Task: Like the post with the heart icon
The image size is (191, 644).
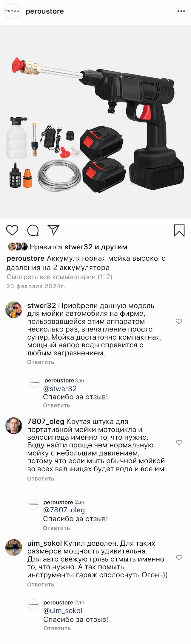Action: [x=12, y=230]
